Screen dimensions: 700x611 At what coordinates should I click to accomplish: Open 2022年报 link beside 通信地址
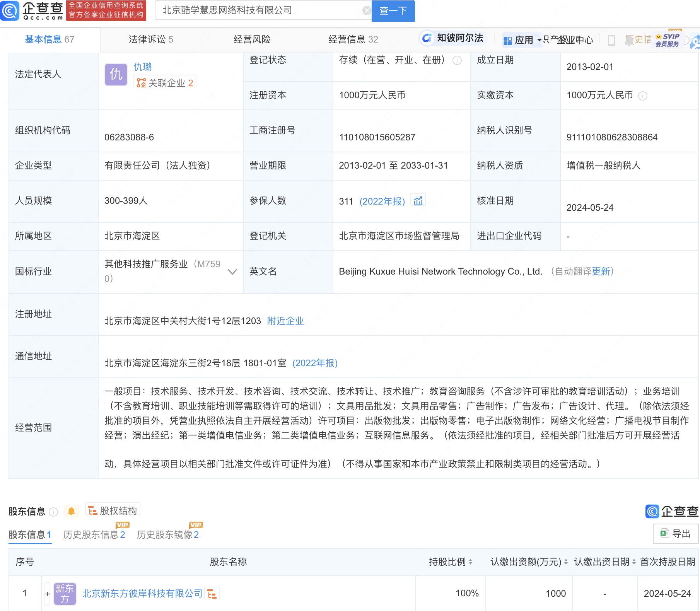pyautogui.click(x=315, y=363)
